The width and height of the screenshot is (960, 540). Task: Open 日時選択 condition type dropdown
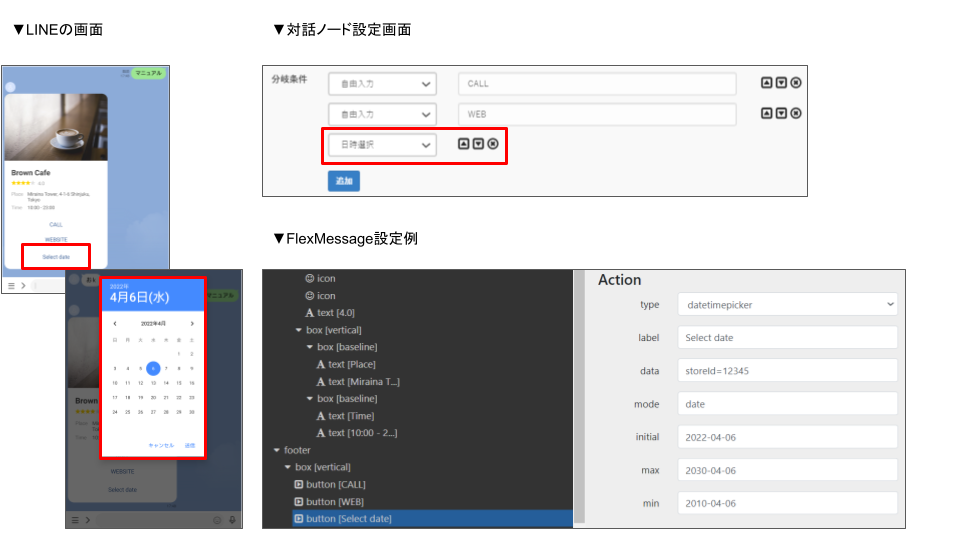[x=382, y=145]
